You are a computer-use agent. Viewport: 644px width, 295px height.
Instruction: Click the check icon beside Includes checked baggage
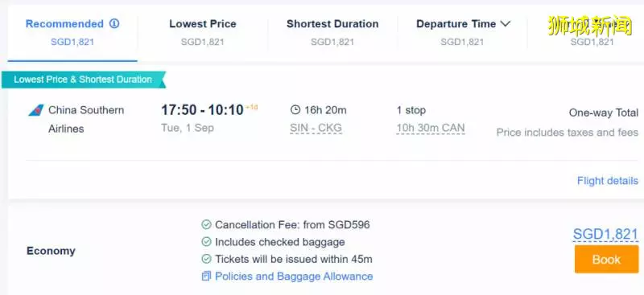click(206, 242)
